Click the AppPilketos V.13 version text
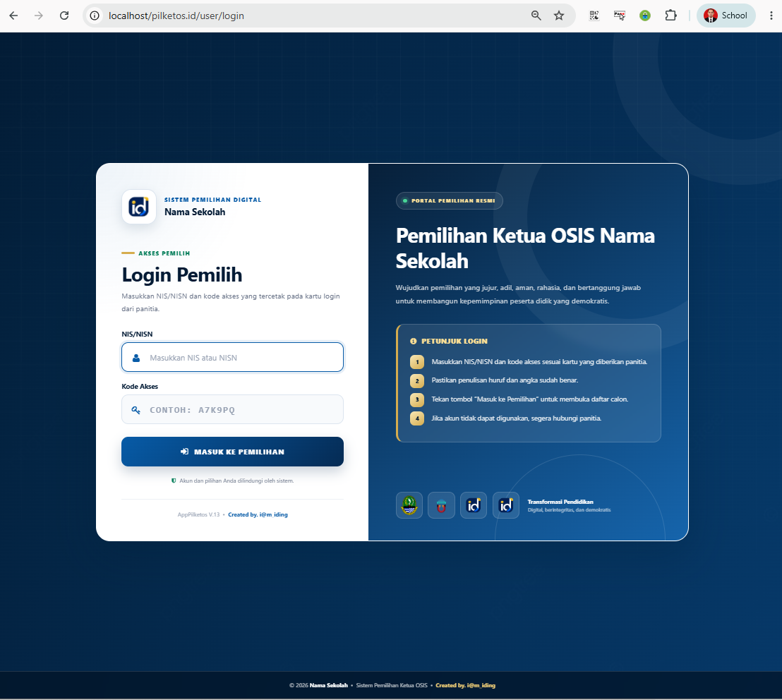The width and height of the screenshot is (782, 700). click(198, 514)
